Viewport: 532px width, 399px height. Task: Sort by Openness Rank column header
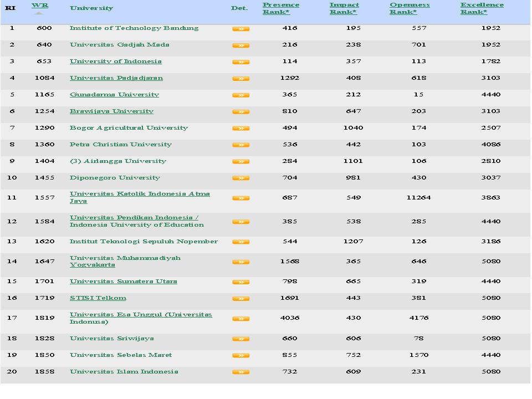(x=409, y=8)
